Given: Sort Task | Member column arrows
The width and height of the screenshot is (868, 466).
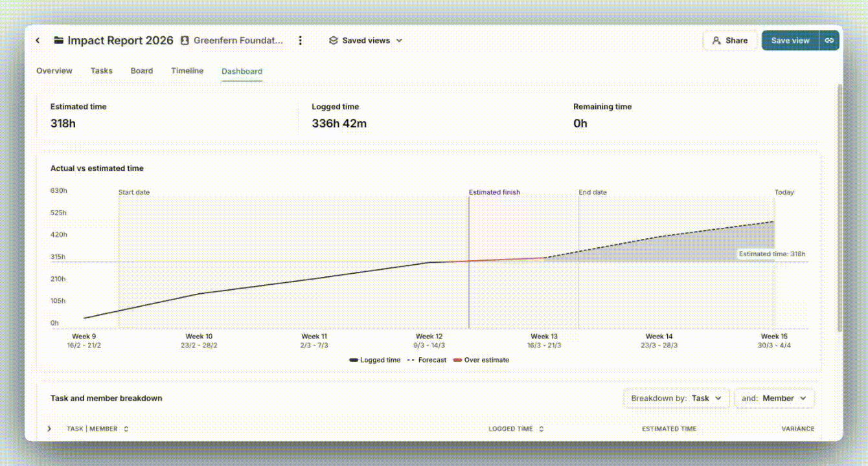Looking at the screenshot, I should point(126,428).
